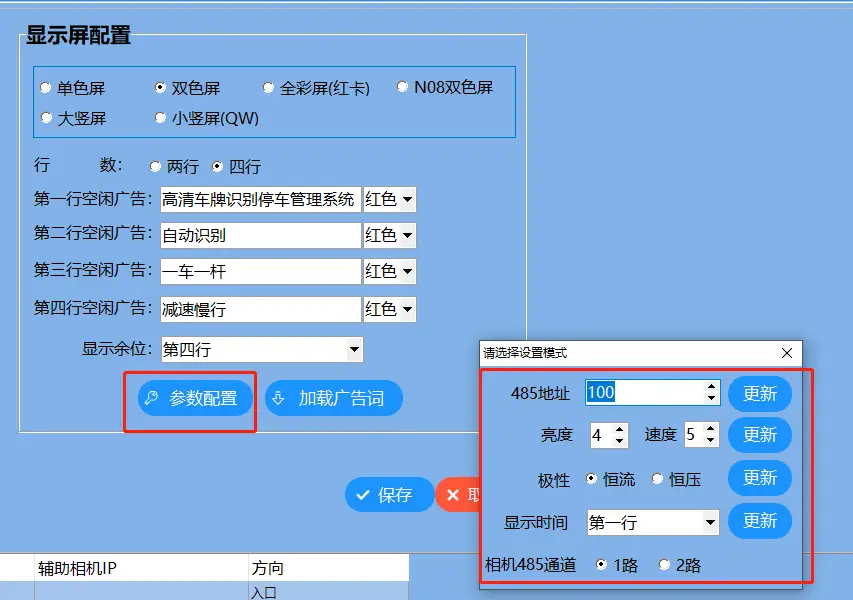
Task: Enable the N08双色屏 option
Action: [x=401, y=87]
